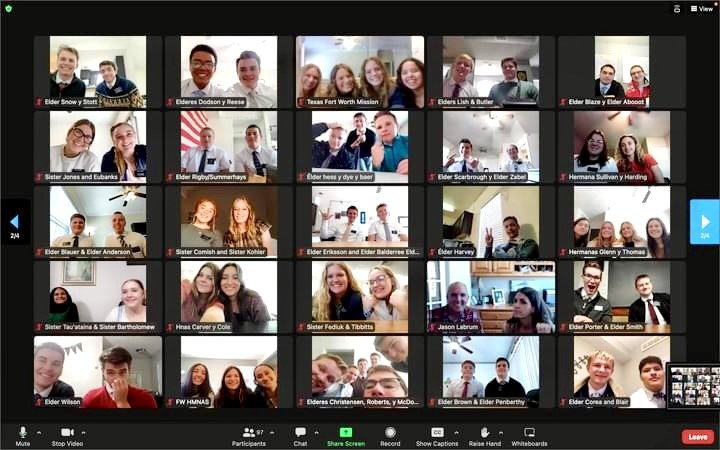Viewport: 720px width, 450px height.
Task: Go to next gallery page using right arrow
Action: (704, 222)
